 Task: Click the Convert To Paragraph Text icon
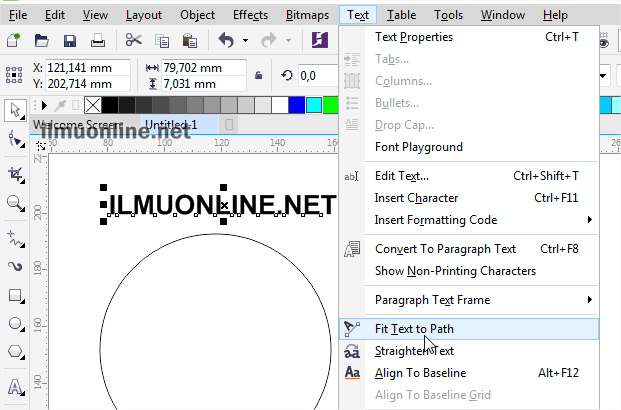tap(352, 249)
